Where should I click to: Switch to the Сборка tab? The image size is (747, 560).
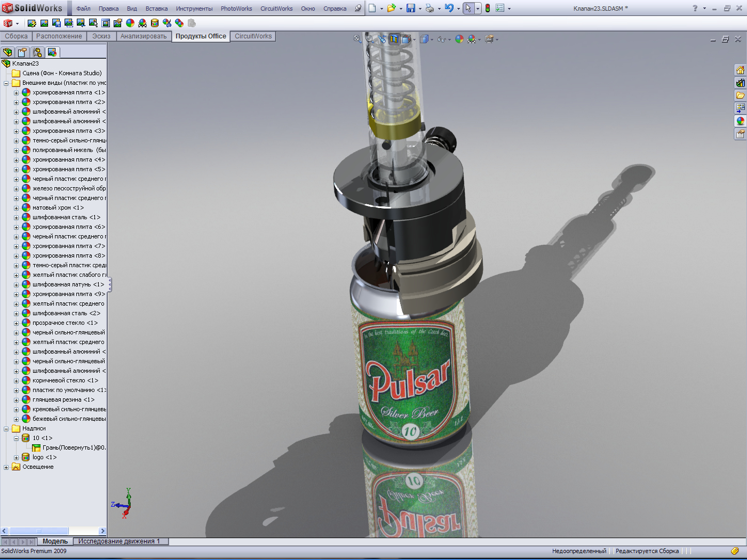pos(17,36)
